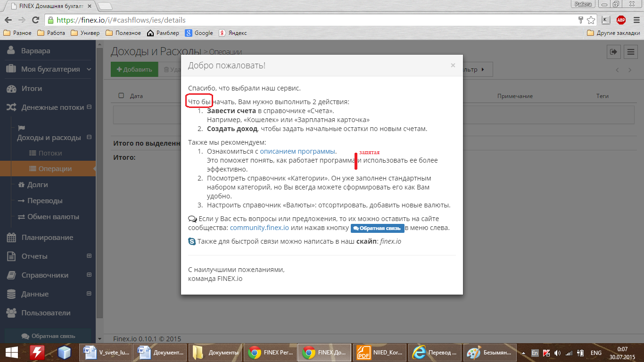Show hidden tray icons arrow
The width and height of the screenshot is (644, 362).
tap(523, 353)
